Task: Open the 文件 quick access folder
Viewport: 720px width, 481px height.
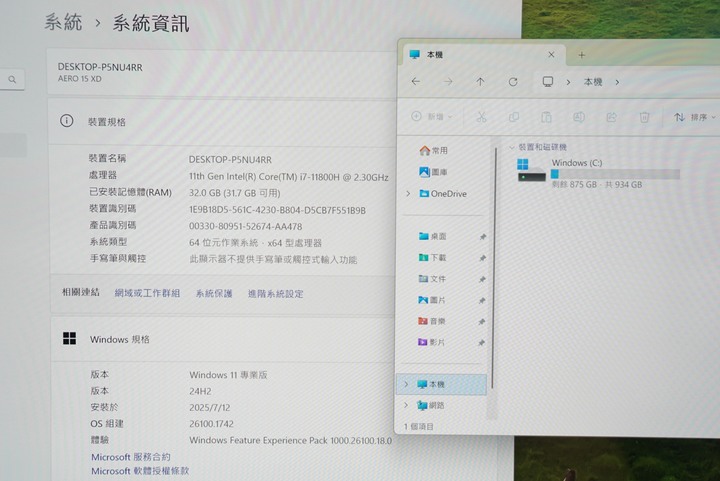Action: [x=432, y=279]
